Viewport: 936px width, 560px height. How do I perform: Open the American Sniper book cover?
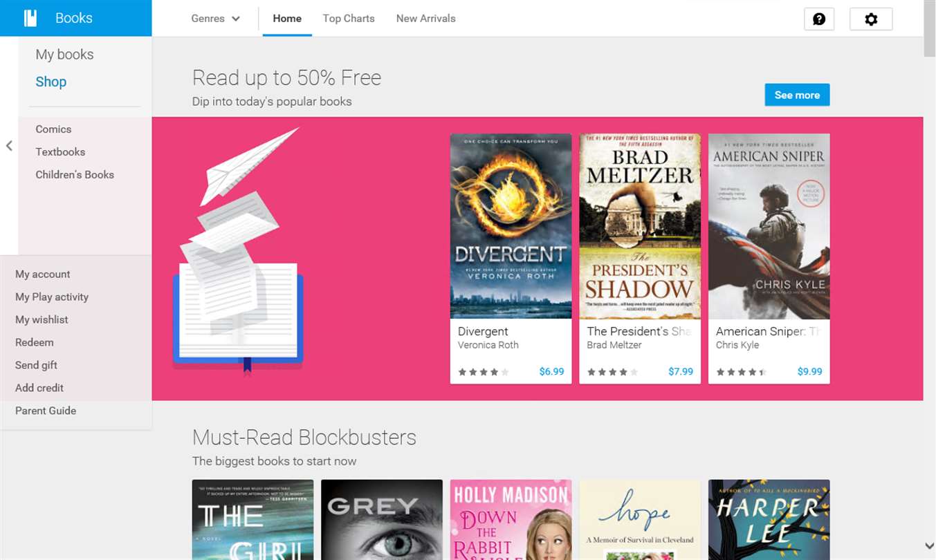click(769, 226)
